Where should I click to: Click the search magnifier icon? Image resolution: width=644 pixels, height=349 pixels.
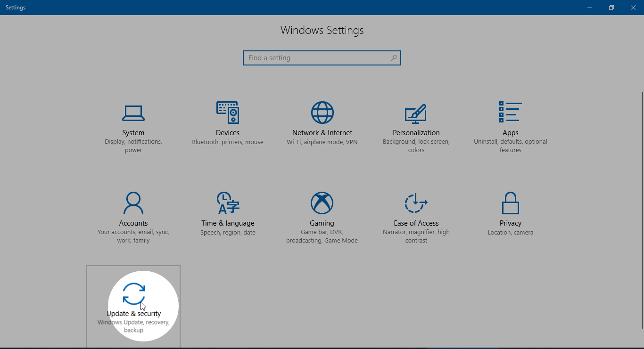[x=394, y=58]
